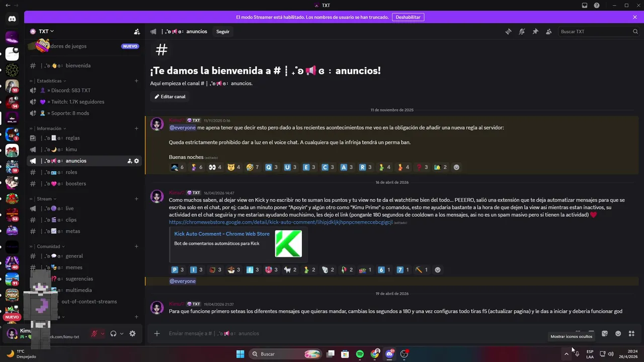Open Spotify from the taskbar
Viewport: 644px width, 362px height.
[x=360, y=354]
